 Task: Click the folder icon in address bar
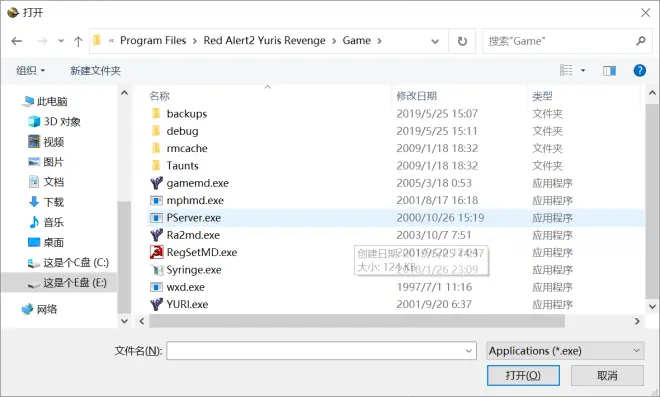click(x=97, y=40)
